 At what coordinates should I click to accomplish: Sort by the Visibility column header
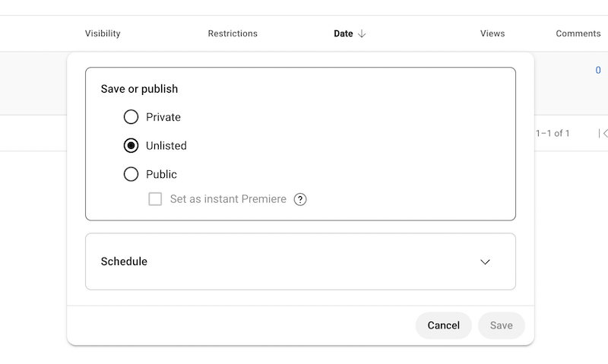(x=103, y=33)
